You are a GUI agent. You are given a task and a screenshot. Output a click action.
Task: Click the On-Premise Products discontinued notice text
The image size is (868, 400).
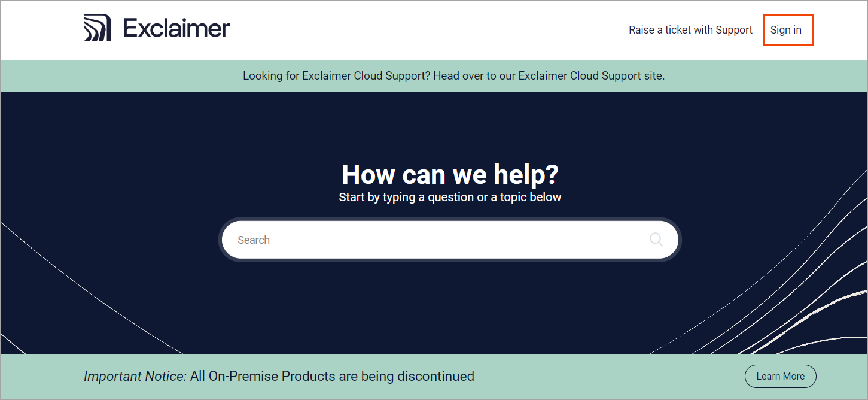[279, 376]
